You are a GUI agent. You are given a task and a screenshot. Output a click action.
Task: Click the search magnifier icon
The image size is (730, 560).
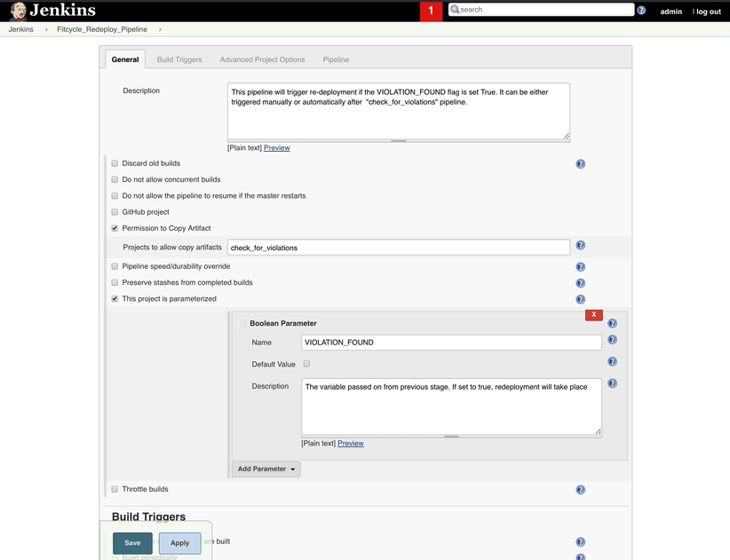[x=455, y=9]
